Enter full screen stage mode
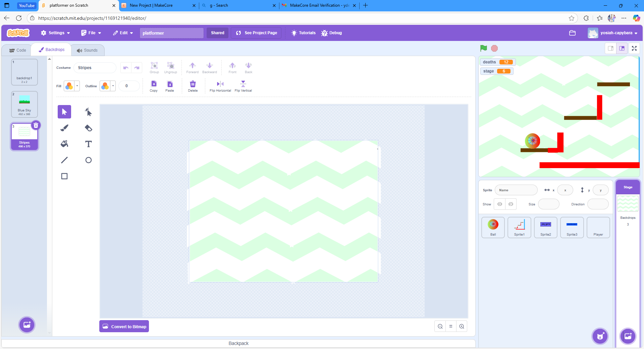This screenshot has width=644, height=349. coord(634,48)
